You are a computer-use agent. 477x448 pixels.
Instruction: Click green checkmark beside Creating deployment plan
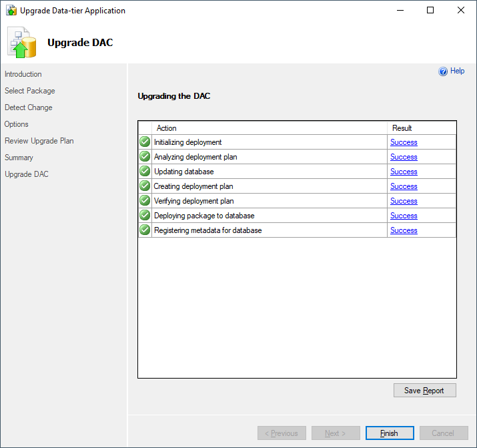point(145,186)
